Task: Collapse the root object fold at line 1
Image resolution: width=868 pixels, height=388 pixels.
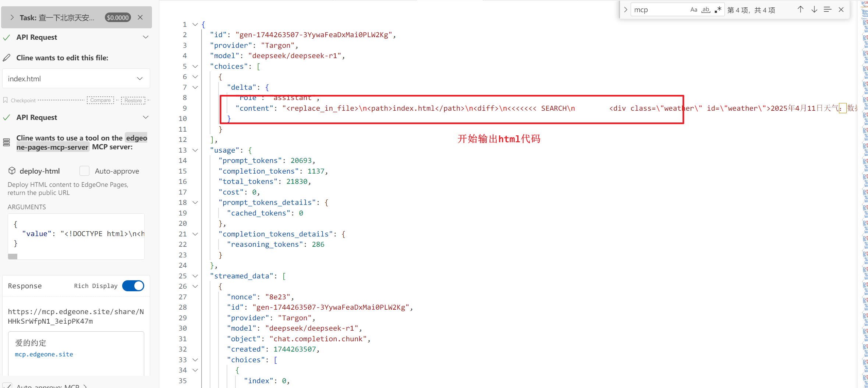Action: [195, 24]
